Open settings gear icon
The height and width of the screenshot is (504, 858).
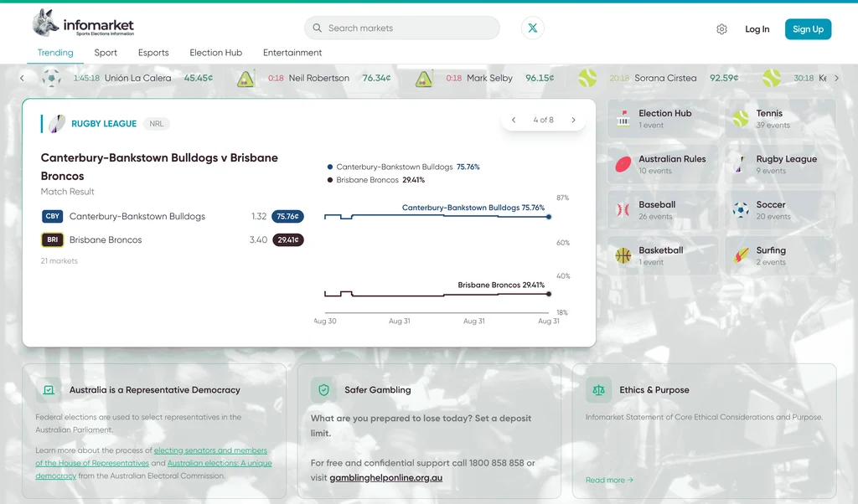coord(721,29)
